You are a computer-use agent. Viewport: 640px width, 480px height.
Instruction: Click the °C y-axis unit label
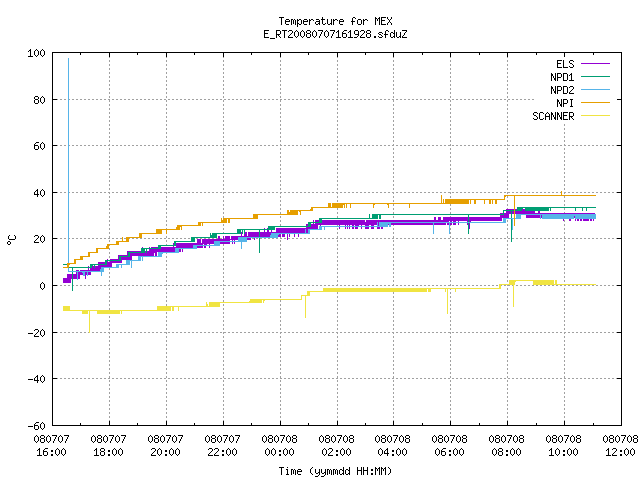tap(11, 240)
